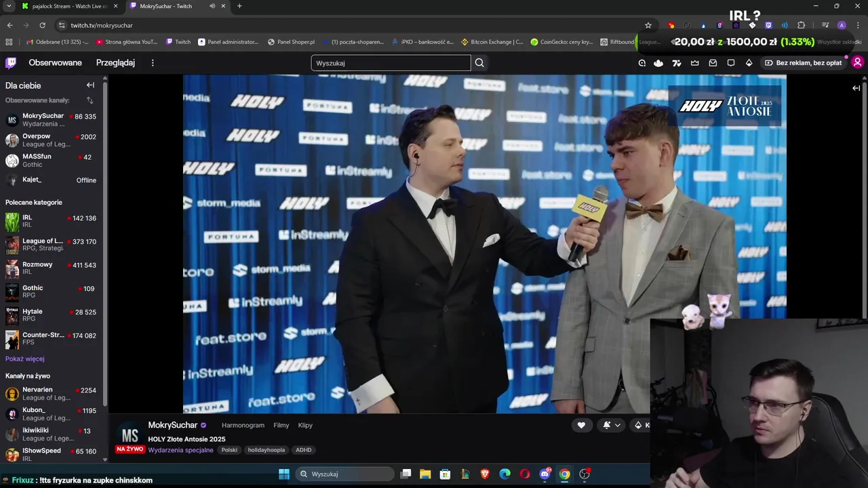Screen dimensions: 868x488
Task: Toggle the heart follow button
Action: (x=581, y=425)
